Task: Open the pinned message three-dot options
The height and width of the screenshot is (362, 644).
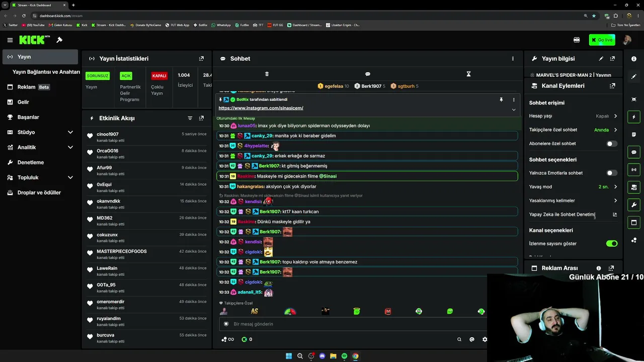Action: click(x=514, y=100)
